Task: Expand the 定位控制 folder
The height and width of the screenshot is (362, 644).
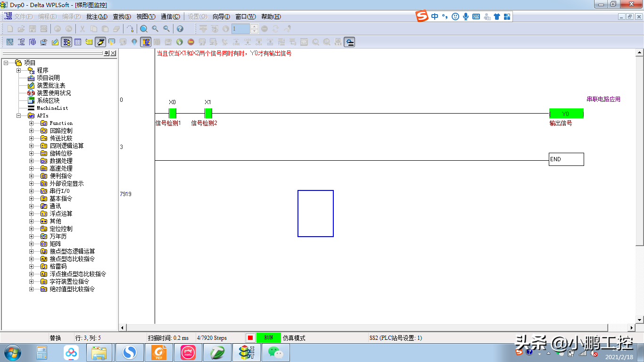Action: pyautogui.click(x=32, y=229)
